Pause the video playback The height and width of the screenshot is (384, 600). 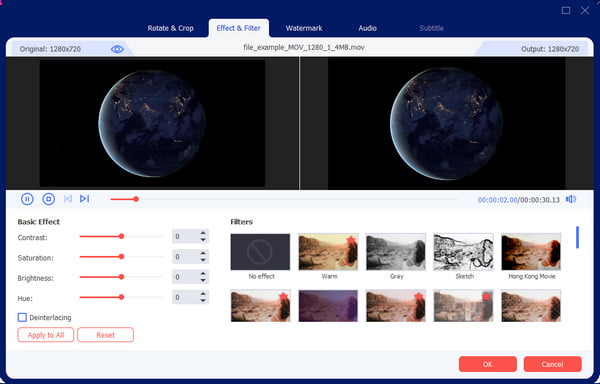point(27,199)
